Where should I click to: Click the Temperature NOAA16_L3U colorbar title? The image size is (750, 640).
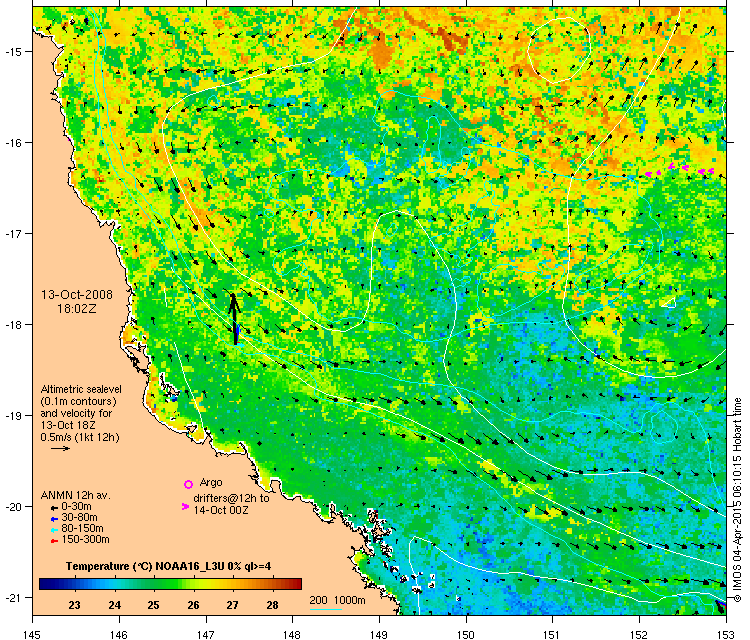[x=168, y=566]
